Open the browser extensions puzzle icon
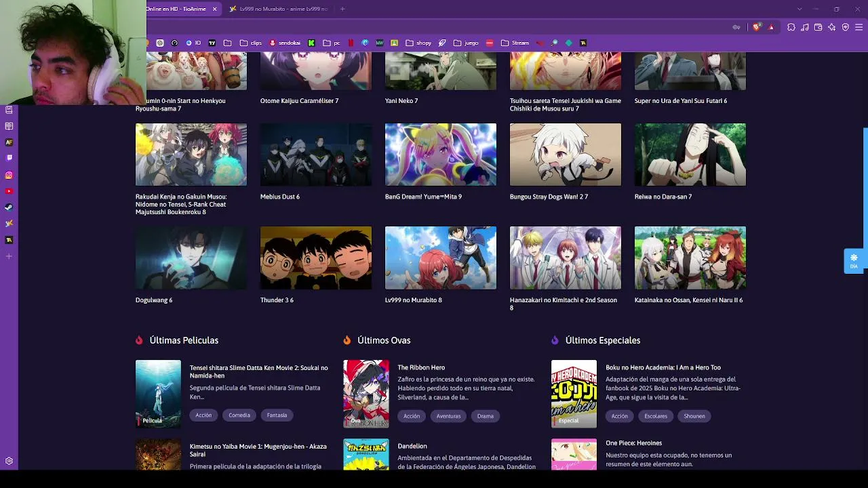868x488 pixels. point(791,27)
